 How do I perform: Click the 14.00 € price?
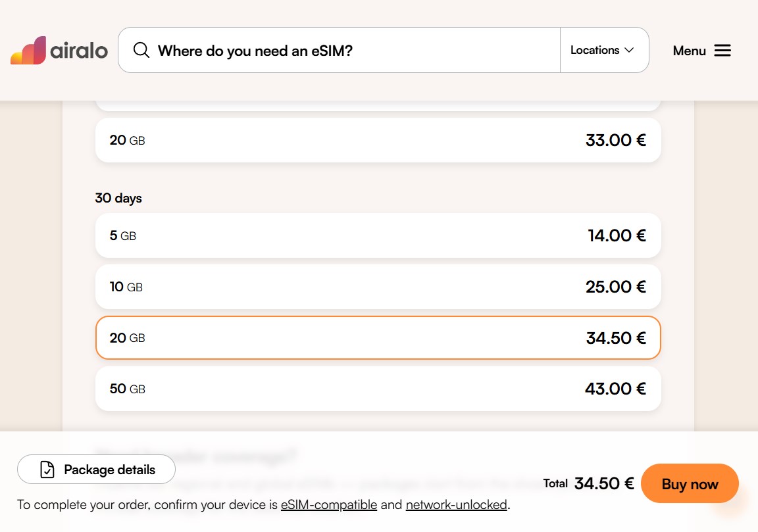pos(617,235)
